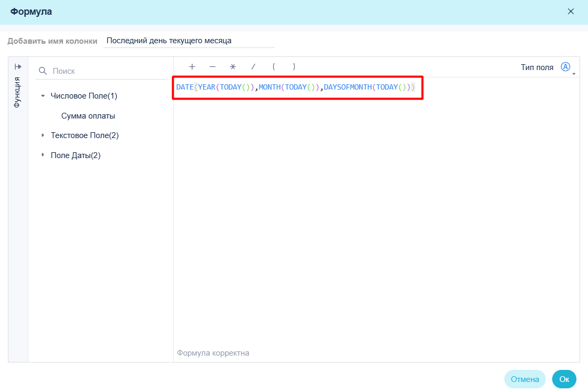Insert the plus operator
The width and height of the screenshot is (588, 392).
192,67
